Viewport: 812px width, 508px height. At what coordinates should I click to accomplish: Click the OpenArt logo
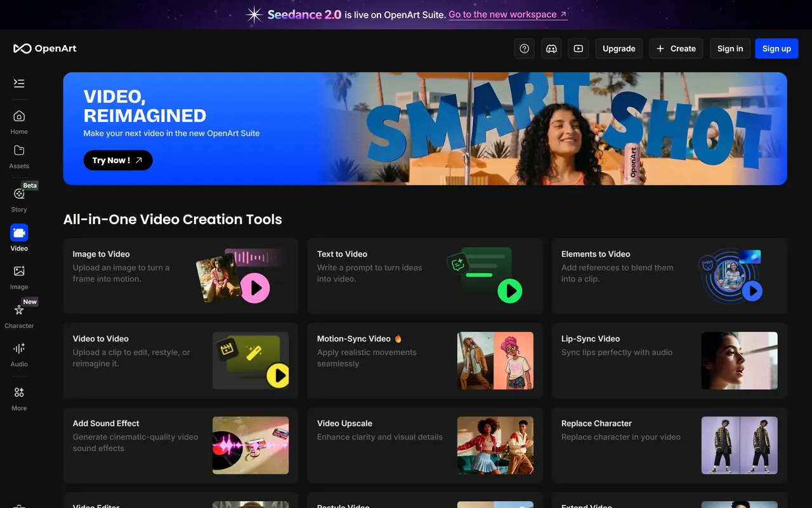pyautogui.click(x=45, y=48)
